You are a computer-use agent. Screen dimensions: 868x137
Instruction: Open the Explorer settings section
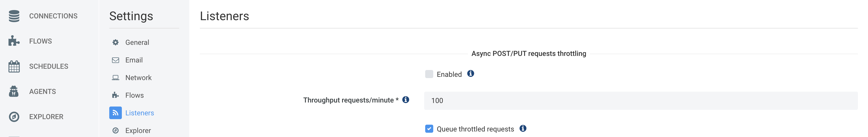138,130
